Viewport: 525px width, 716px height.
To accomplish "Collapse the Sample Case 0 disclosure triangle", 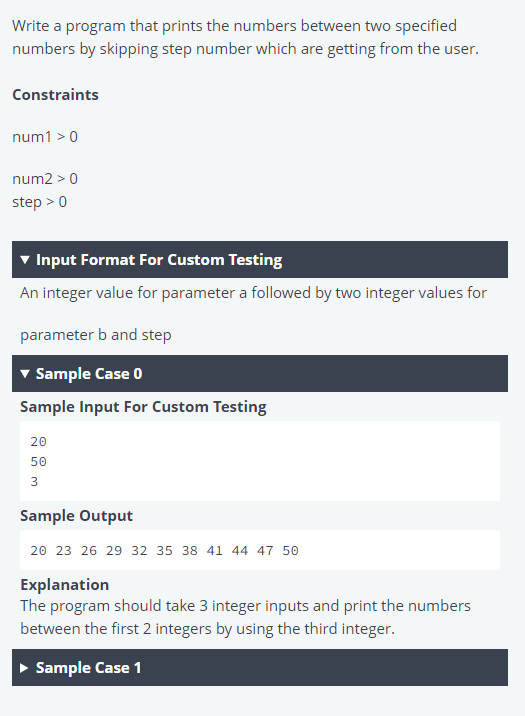I will (x=25, y=374).
